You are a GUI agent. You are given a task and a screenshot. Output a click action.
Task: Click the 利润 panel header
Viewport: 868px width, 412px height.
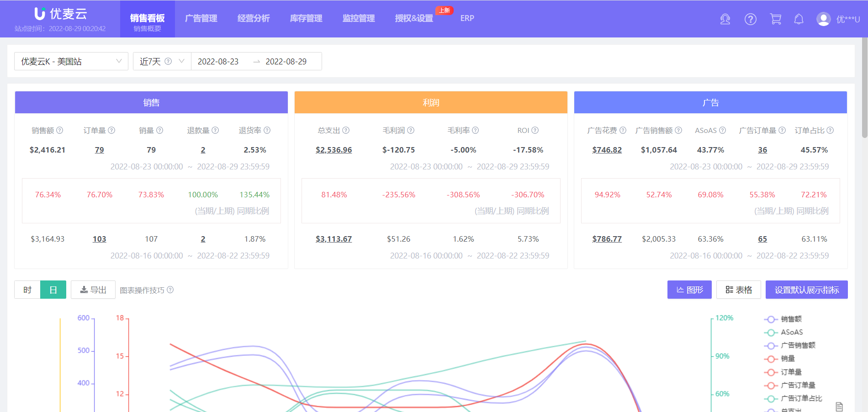click(x=431, y=102)
